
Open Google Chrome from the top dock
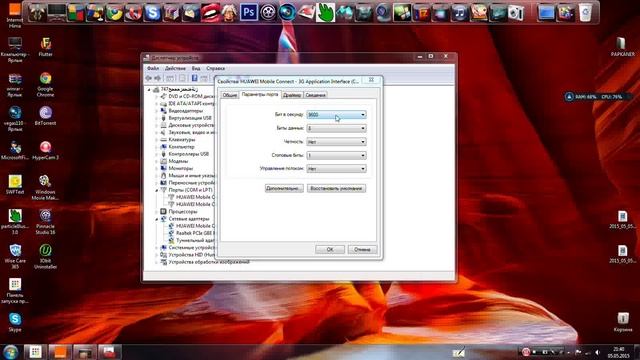point(114,13)
